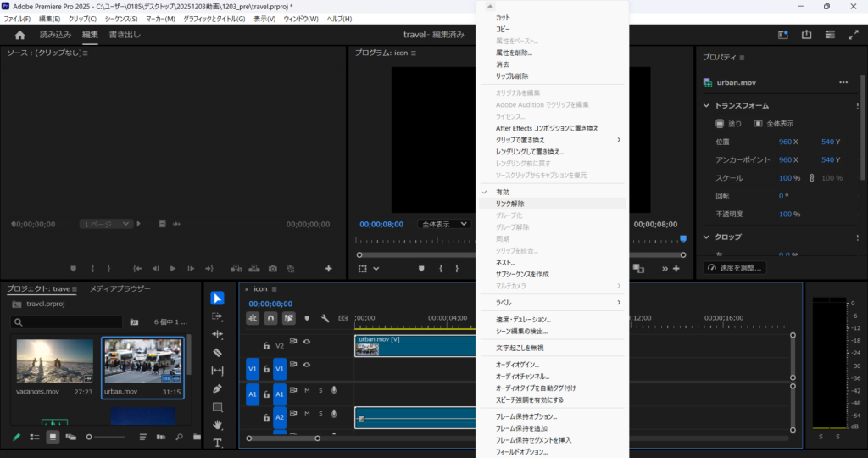Switch project panel to list view
Screen dimensions: 868x458
(x=35, y=437)
